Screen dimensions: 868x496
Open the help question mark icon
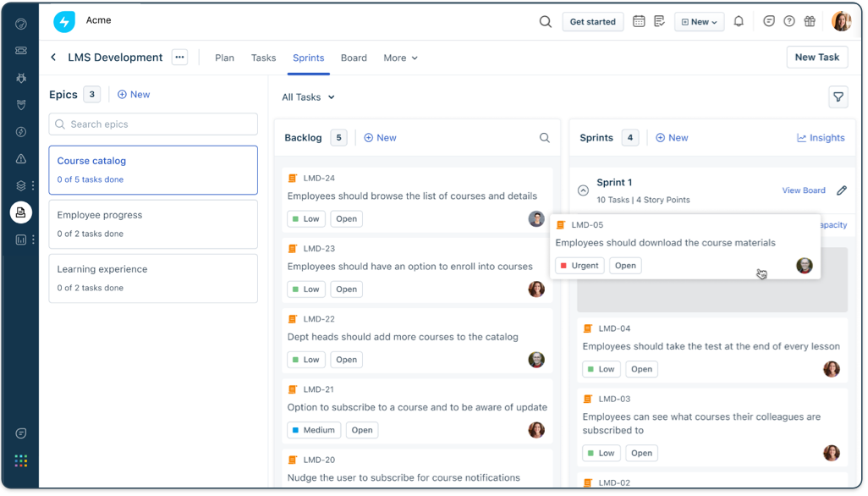pos(788,21)
